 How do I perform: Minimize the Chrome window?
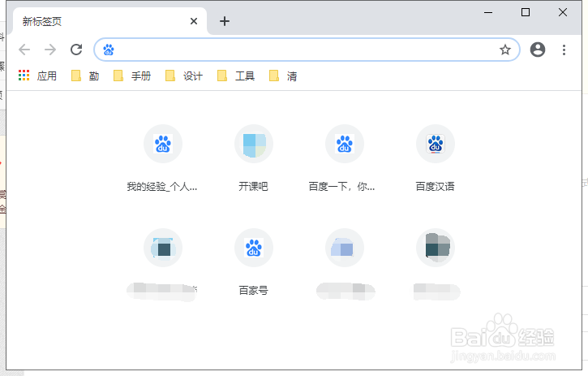[488, 12]
